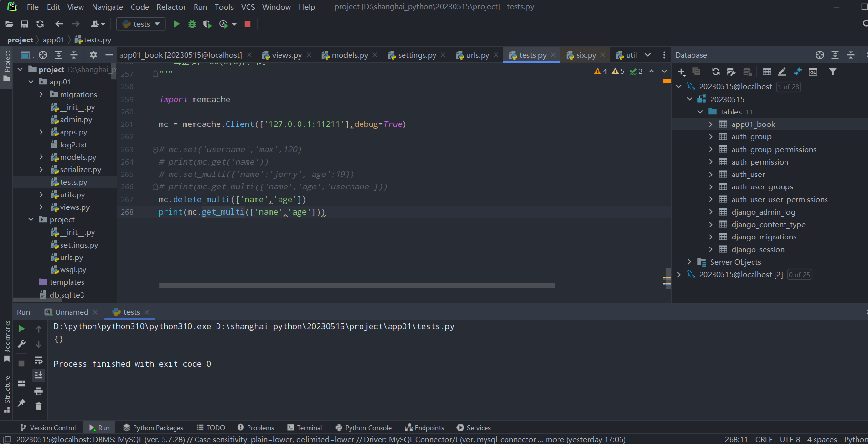Click the editor horizontal scrollbar
The image size is (868, 444).
[x=357, y=286]
